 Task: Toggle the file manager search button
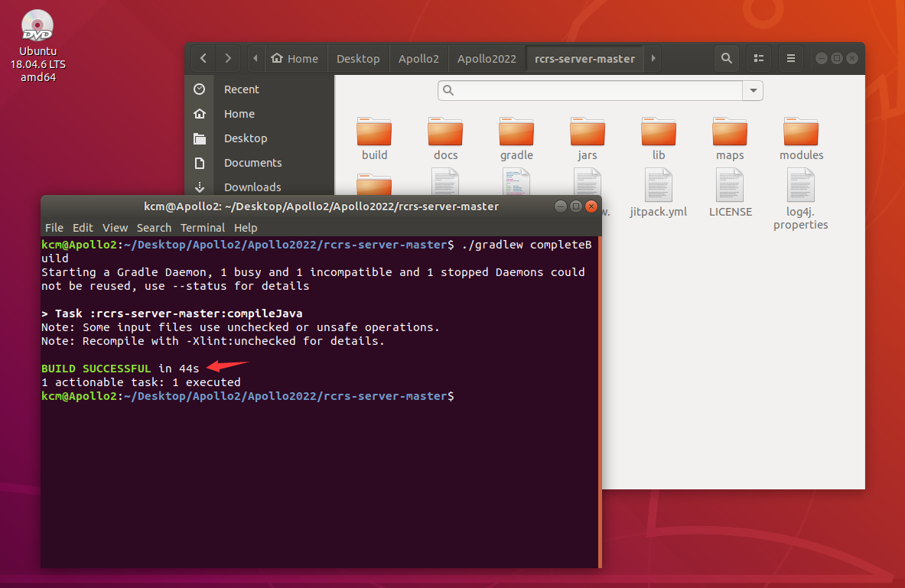pos(727,58)
